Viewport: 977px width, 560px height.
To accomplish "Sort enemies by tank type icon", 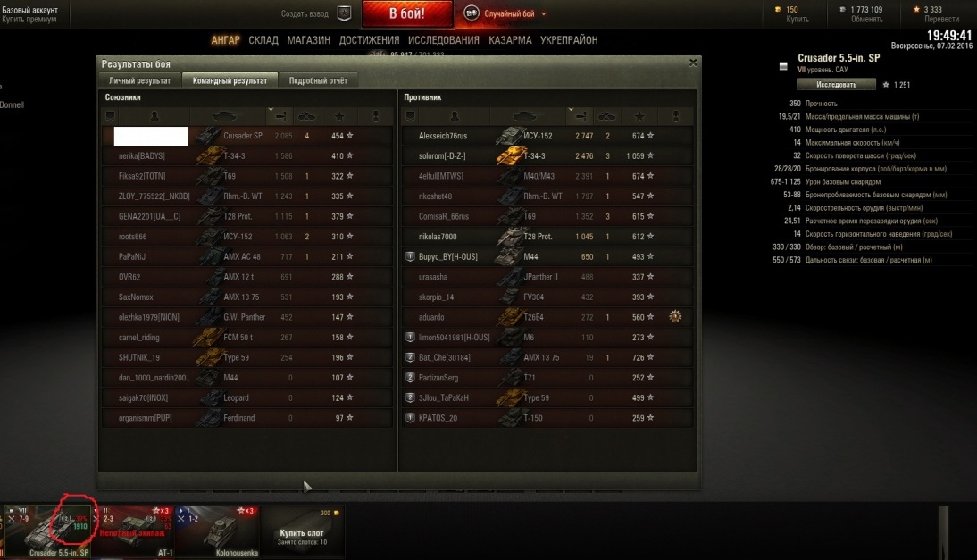I will tap(524, 116).
